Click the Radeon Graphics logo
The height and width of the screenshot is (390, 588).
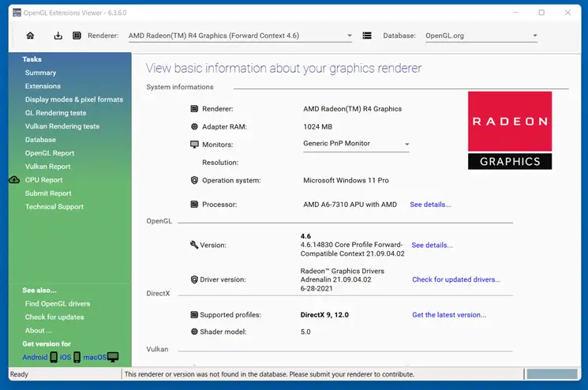click(x=510, y=130)
